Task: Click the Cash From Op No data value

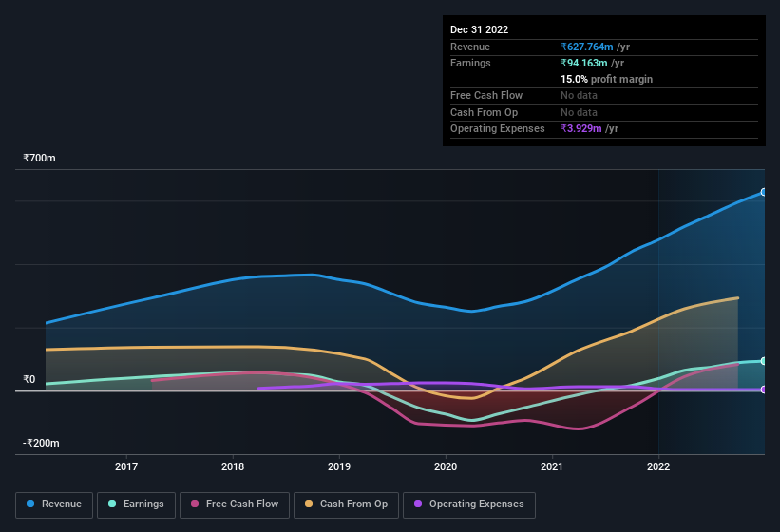Action: point(579,112)
